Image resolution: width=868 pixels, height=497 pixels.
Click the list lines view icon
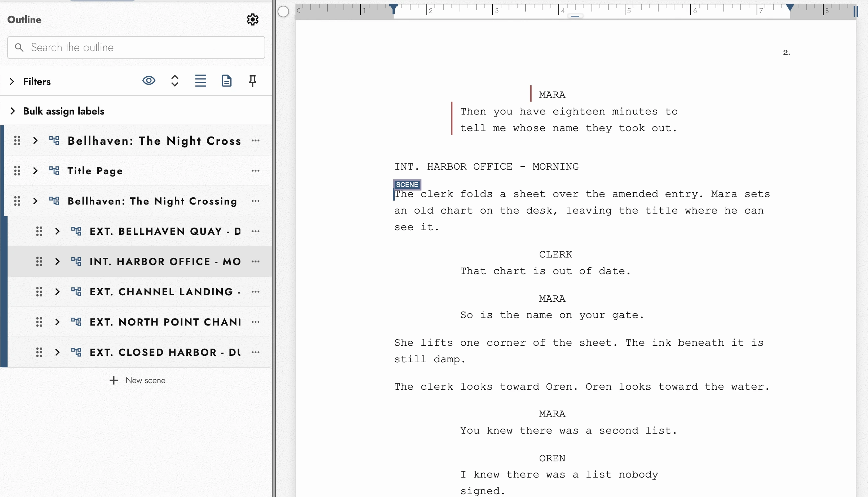point(201,81)
